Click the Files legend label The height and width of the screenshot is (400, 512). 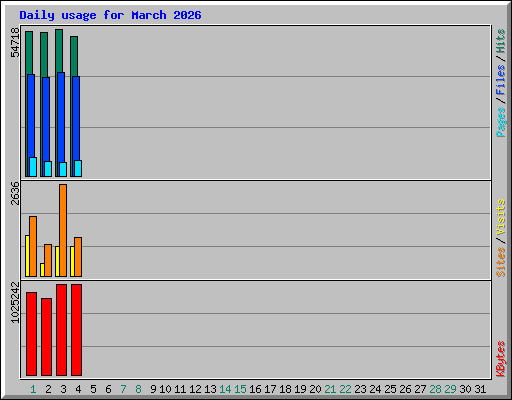[501, 80]
